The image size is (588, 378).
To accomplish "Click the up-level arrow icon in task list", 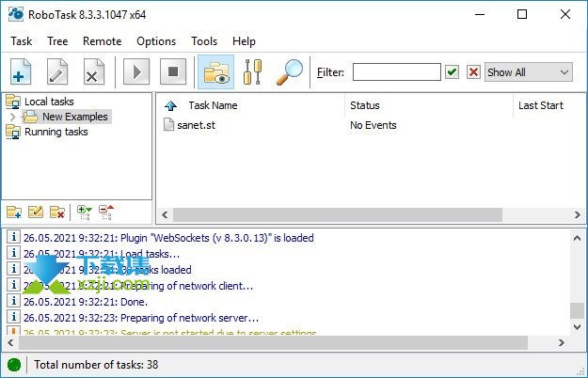I will pos(171,105).
